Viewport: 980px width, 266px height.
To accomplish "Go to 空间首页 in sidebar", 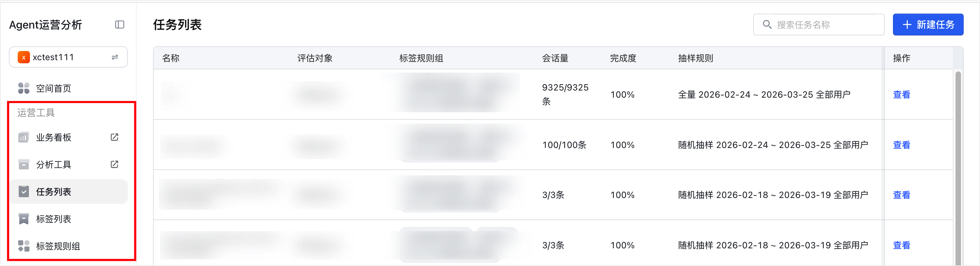I will (54, 88).
